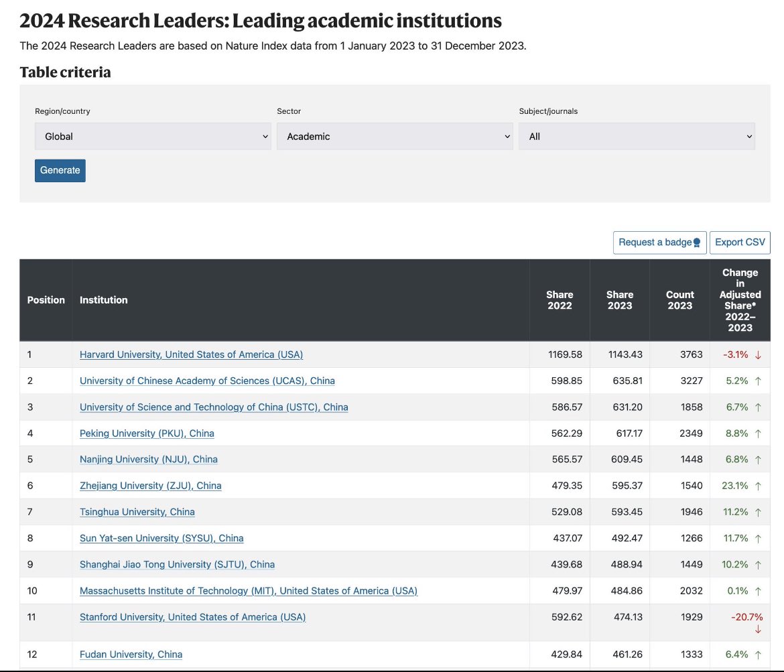Open the Zhejiang University (ZJU) link
The image size is (784, 672).
click(150, 486)
